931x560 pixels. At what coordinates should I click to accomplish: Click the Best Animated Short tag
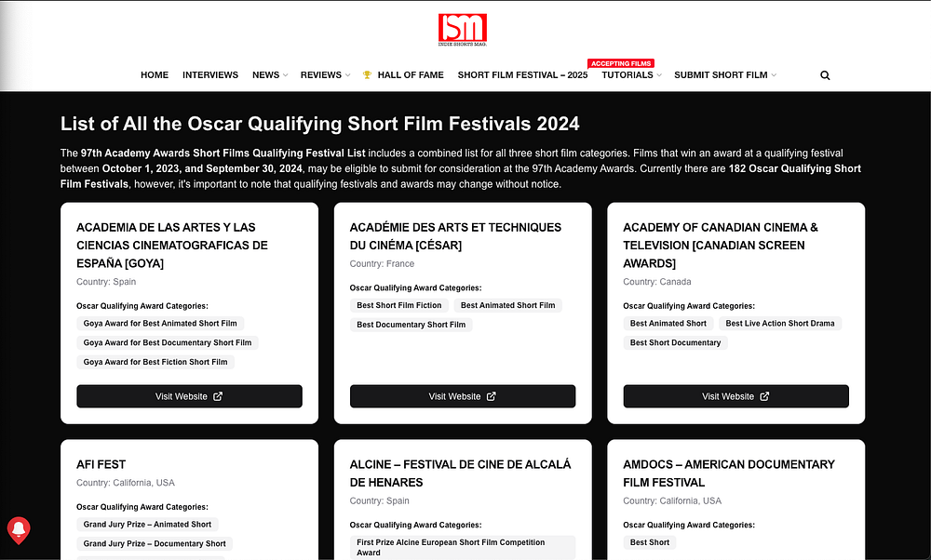pos(668,324)
